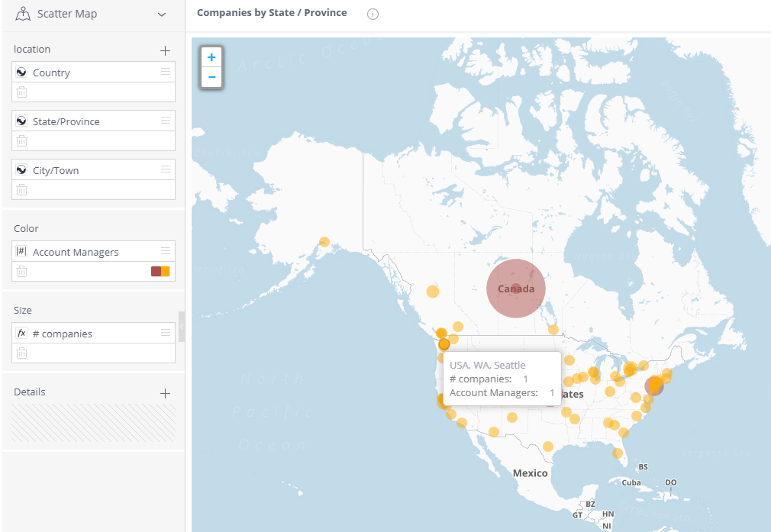Click the drag handle on City/Town
Screen dimensions: 771x532
coord(165,169)
